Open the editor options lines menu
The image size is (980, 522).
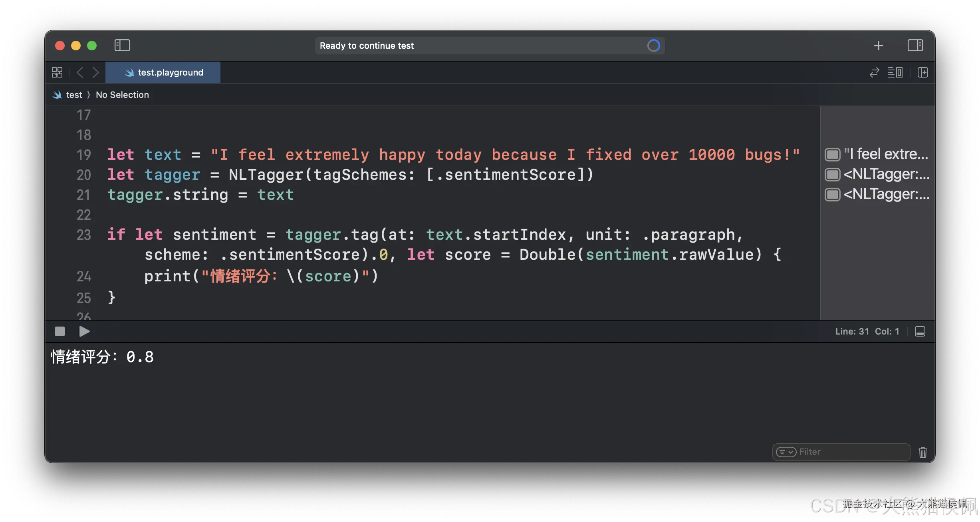(x=895, y=72)
